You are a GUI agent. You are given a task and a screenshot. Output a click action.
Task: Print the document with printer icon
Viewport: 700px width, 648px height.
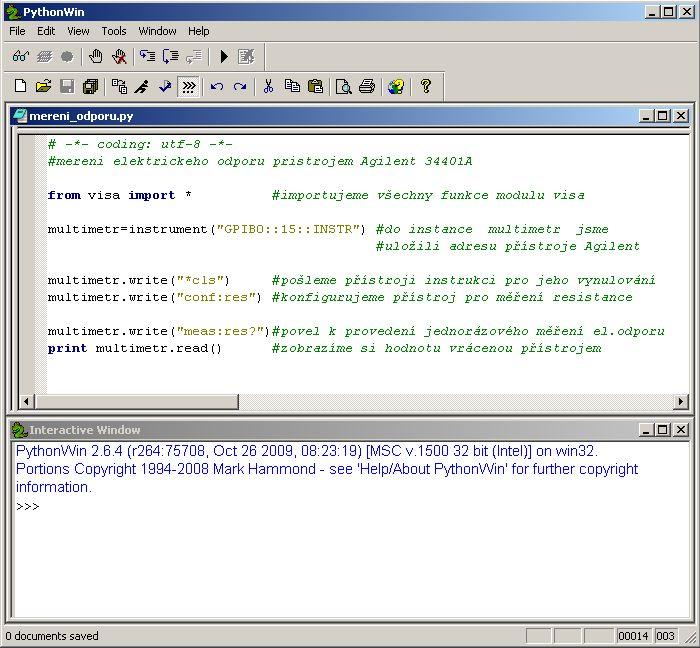(x=367, y=86)
